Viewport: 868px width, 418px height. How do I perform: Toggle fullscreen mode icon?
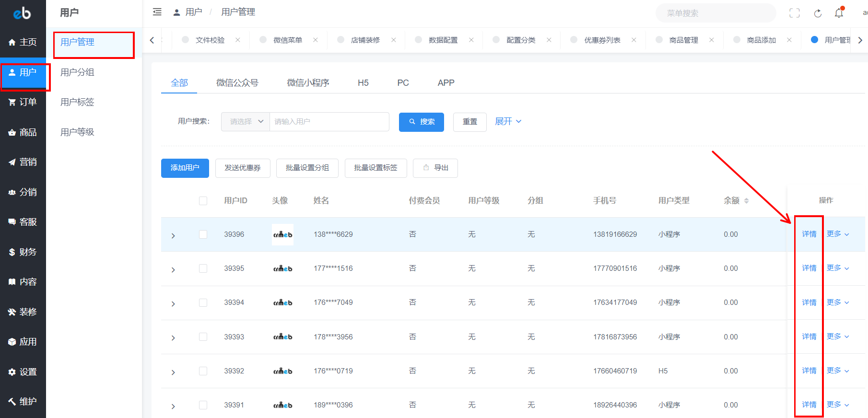click(x=795, y=13)
